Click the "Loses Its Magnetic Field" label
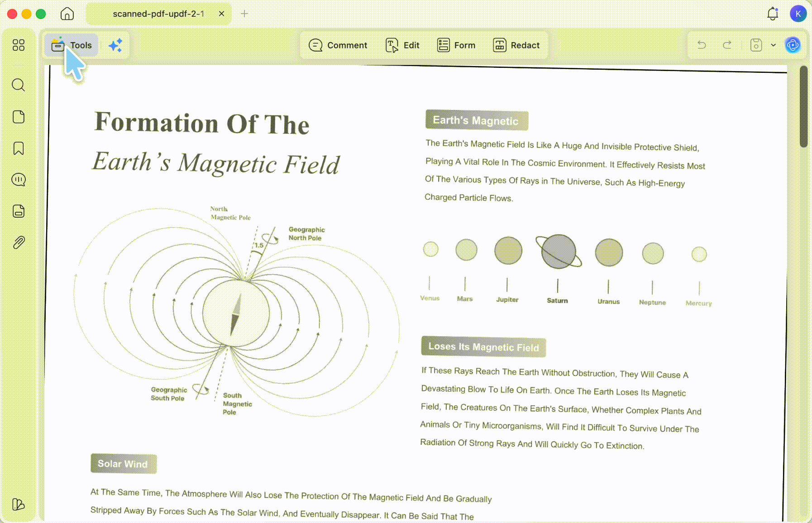812x523 pixels. click(483, 347)
